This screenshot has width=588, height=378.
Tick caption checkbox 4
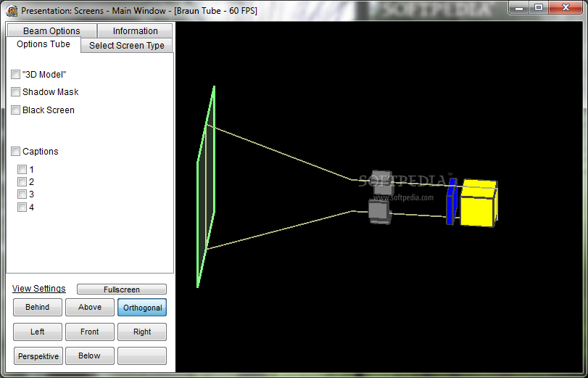22,208
